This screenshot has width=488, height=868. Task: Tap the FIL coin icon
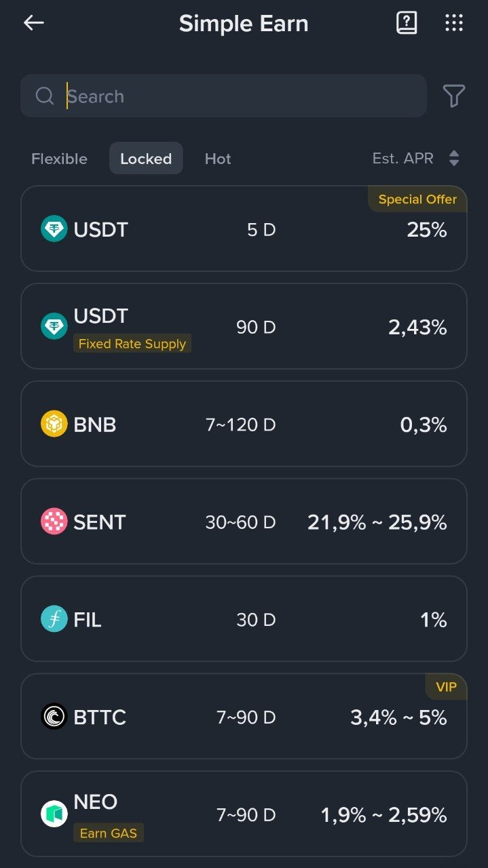54,620
